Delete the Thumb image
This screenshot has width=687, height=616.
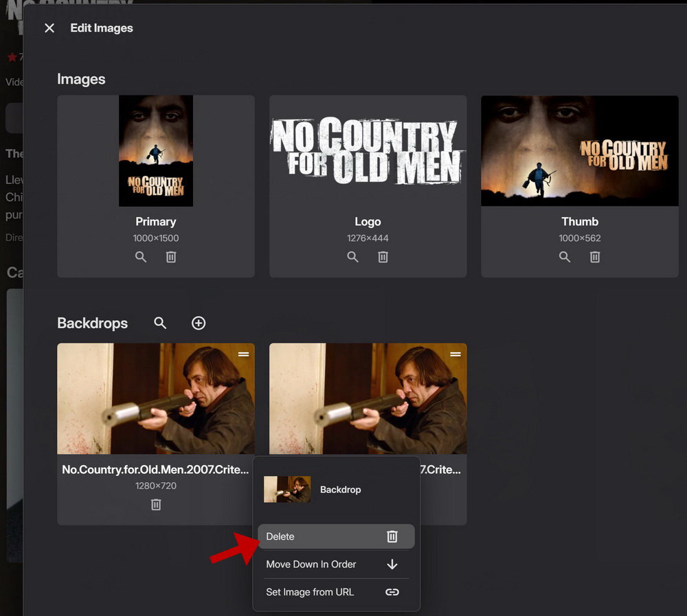pyautogui.click(x=594, y=257)
